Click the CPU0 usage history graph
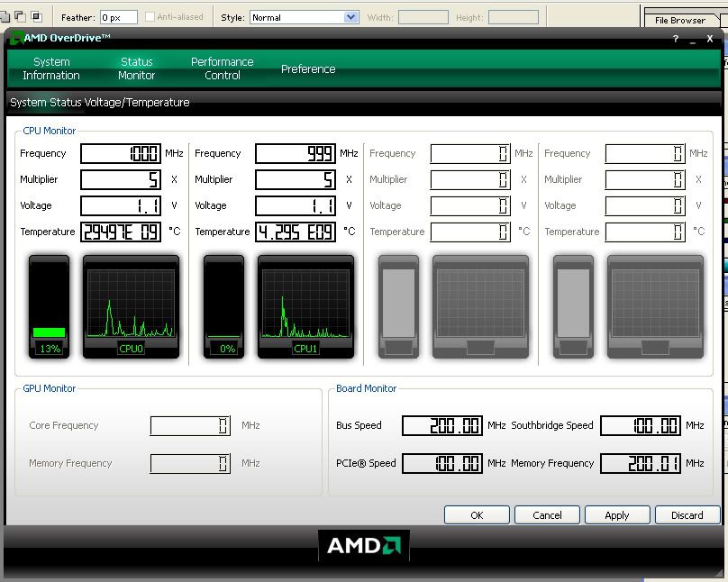Viewport: 728px width, 582px height. [x=131, y=306]
